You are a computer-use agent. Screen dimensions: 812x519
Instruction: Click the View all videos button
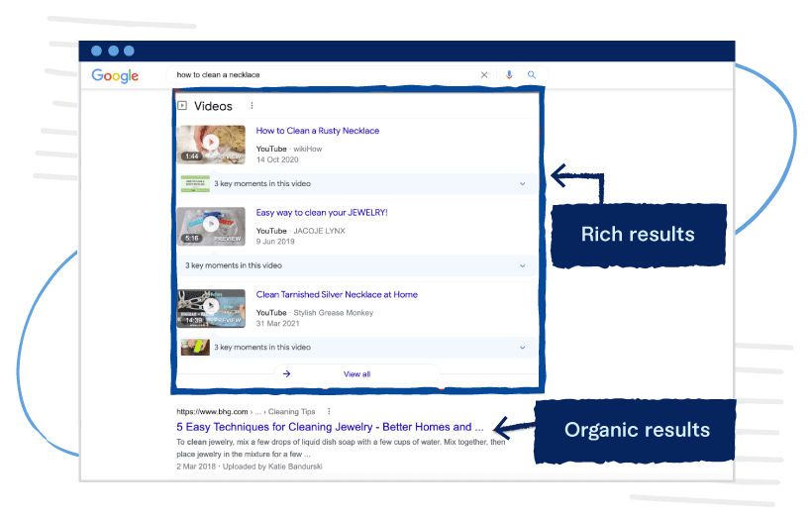click(x=356, y=373)
